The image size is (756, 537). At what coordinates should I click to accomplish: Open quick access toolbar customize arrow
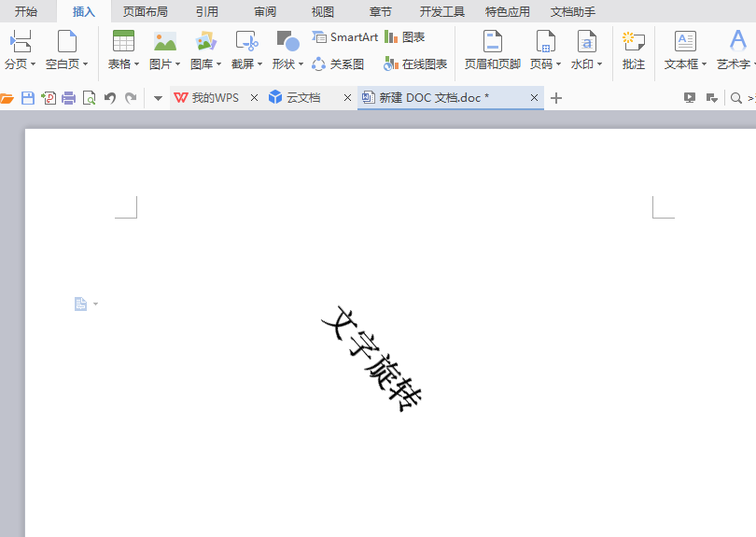(x=158, y=98)
